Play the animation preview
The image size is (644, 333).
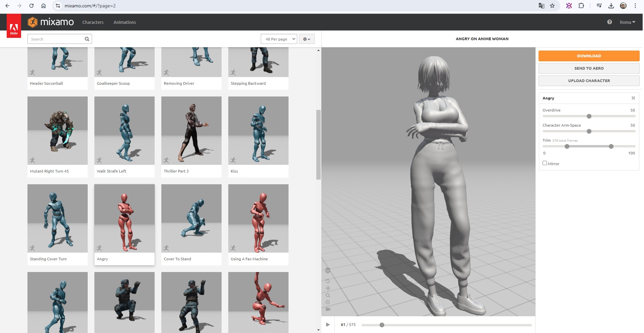click(x=328, y=325)
